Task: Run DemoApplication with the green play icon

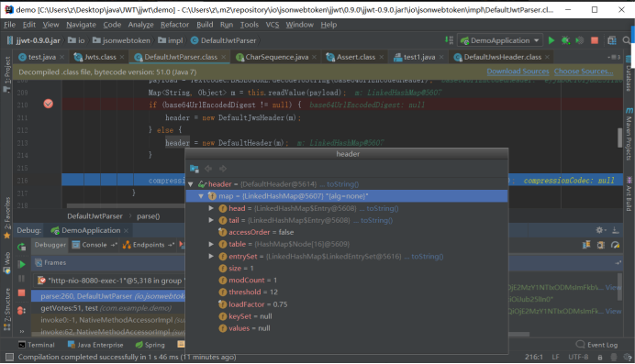Action: [551, 40]
